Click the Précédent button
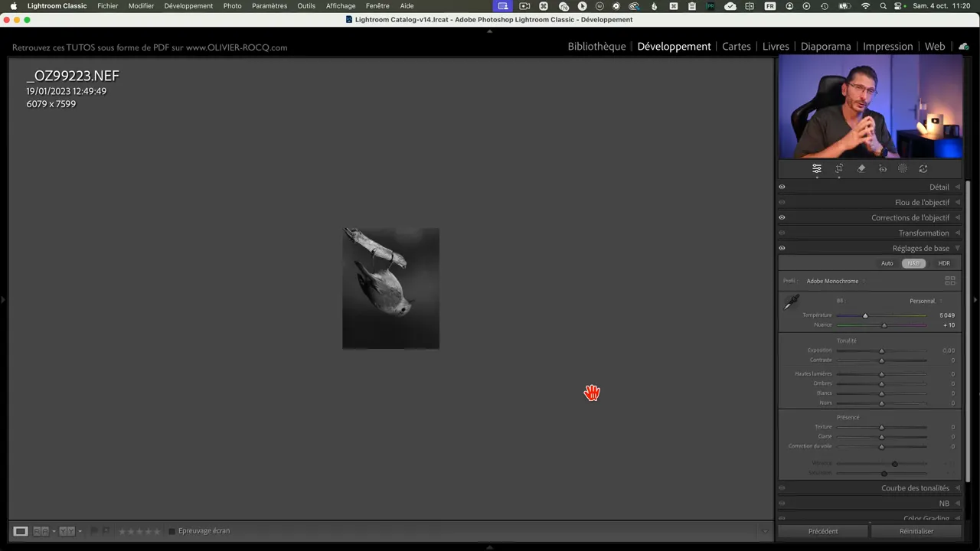 tap(823, 531)
